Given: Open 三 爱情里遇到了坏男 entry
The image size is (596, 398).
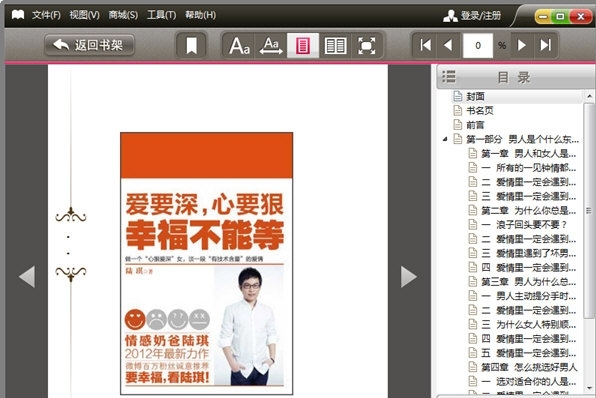Looking at the screenshot, I should [528, 253].
